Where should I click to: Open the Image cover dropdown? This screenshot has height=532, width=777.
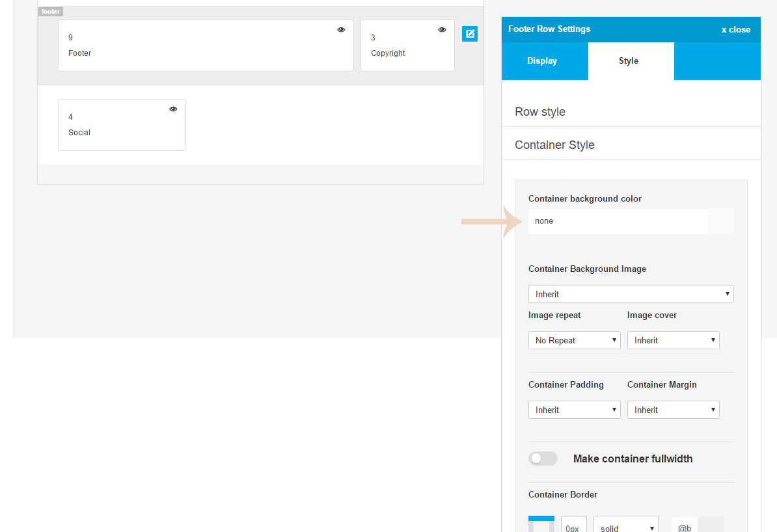[673, 340]
